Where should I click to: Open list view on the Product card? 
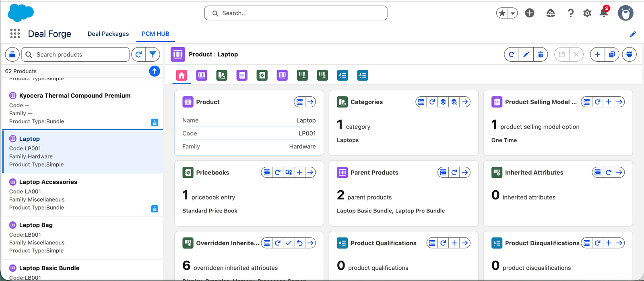click(x=299, y=102)
